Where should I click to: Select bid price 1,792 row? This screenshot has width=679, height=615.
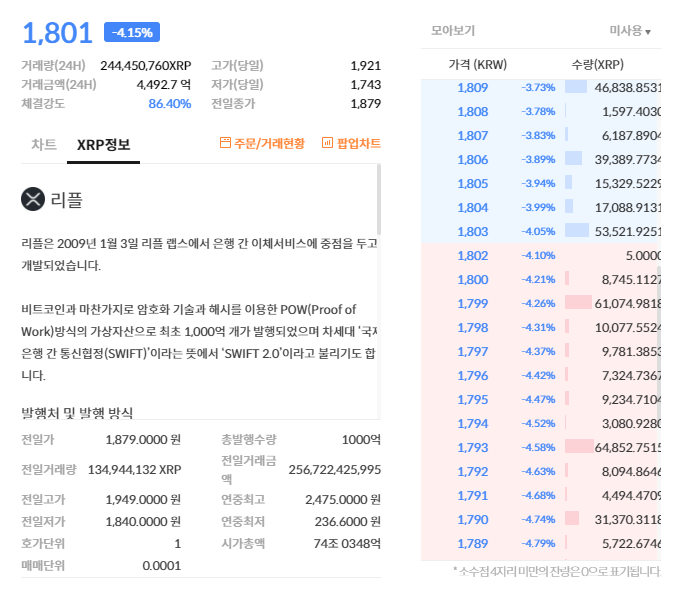click(541, 471)
